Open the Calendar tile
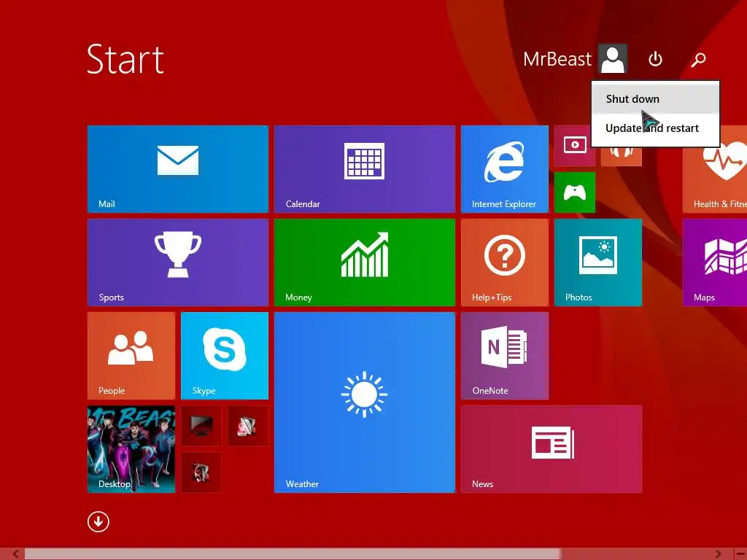 (365, 169)
